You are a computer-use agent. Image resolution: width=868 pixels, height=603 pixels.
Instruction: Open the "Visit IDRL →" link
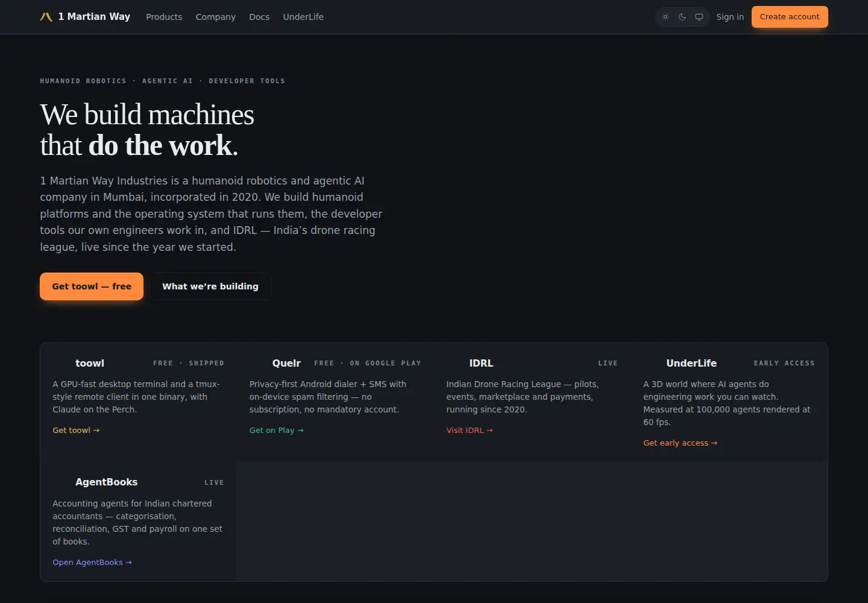click(470, 430)
